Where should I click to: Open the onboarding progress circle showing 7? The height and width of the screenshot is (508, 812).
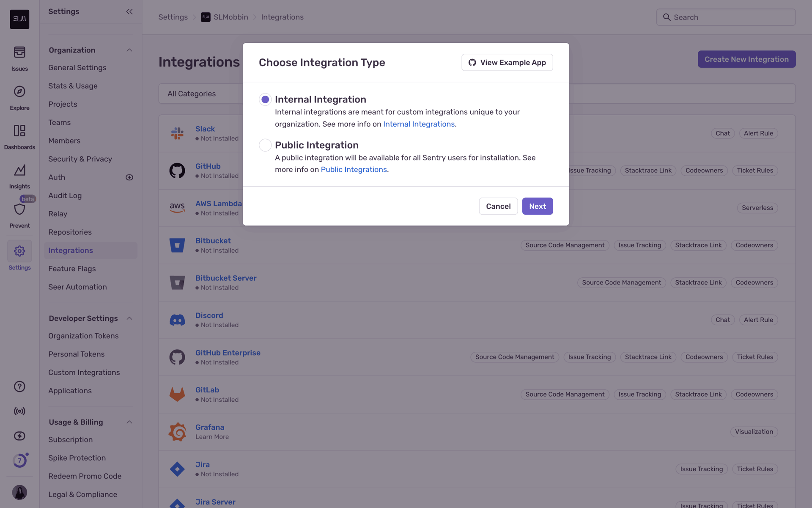click(x=19, y=461)
